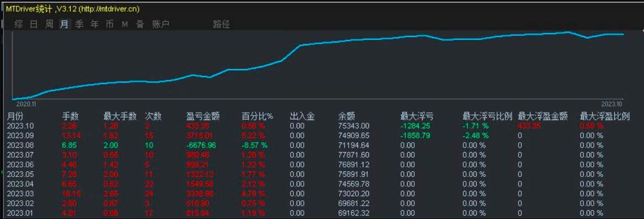Open the 季 quarterly tab
This screenshot has height=219, width=644.
point(80,24)
